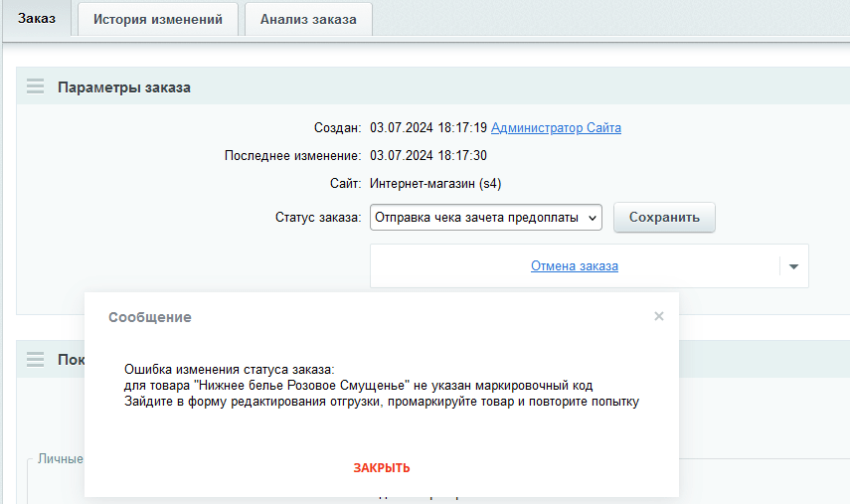Close the Сообщение dialog with X
850x504 pixels.
point(659,316)
